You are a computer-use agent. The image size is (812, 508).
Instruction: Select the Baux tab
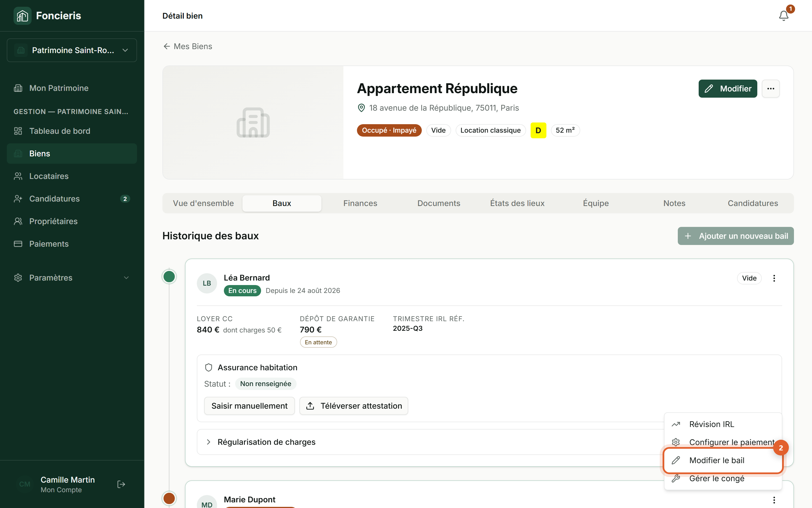(282, 203)
